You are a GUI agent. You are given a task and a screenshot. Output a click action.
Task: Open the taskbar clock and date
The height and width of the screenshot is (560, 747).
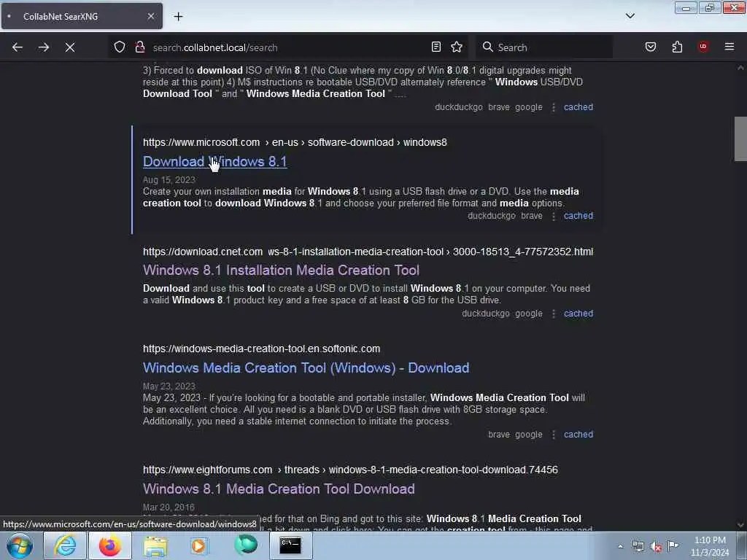point(710,546)
